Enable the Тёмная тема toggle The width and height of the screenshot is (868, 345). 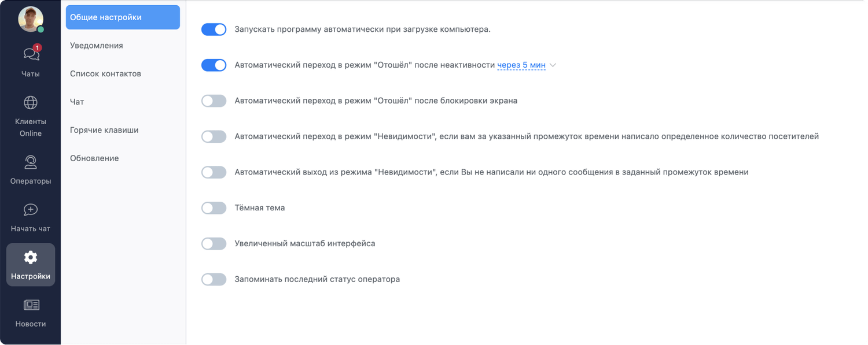tap(214, 208)
